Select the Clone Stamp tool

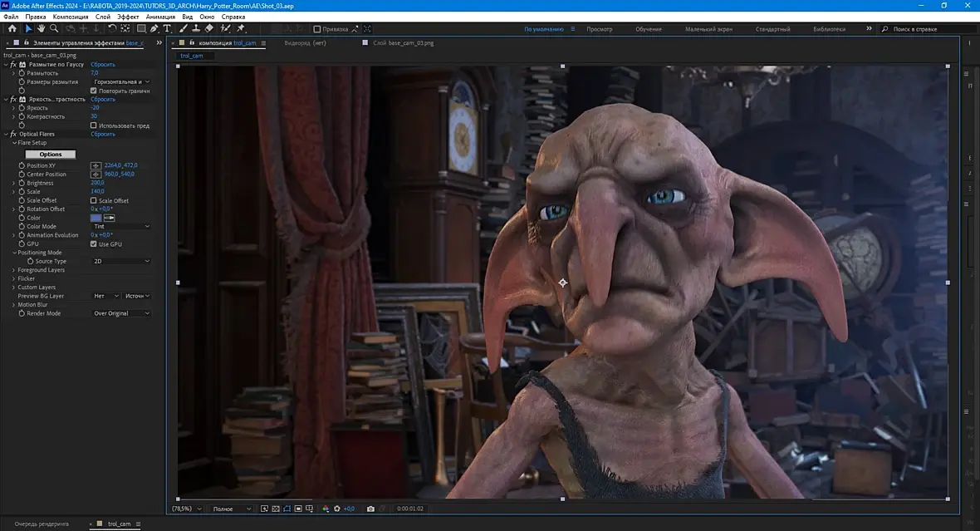pyautogui.click(x=196, y=28)
